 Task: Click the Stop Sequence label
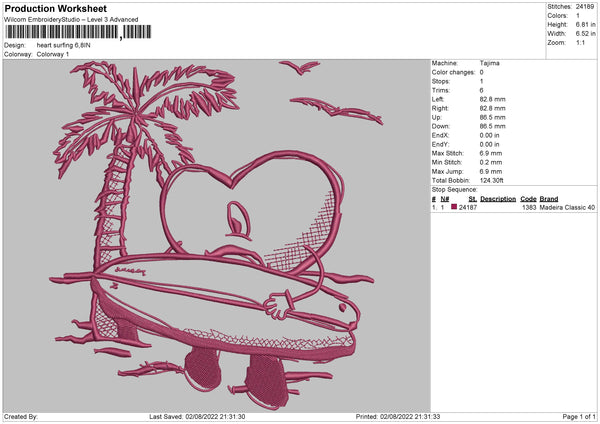click(x=455, y=188)
